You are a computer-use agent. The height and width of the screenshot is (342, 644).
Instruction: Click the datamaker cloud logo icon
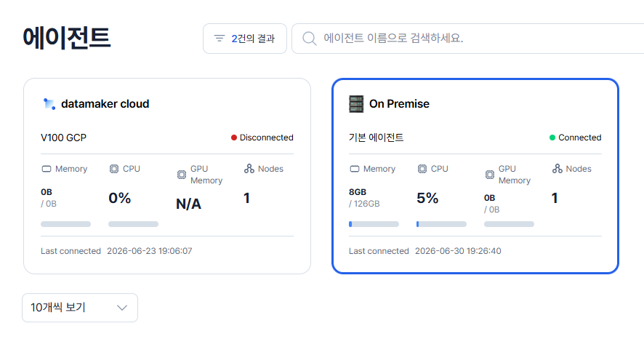[49, 104]
